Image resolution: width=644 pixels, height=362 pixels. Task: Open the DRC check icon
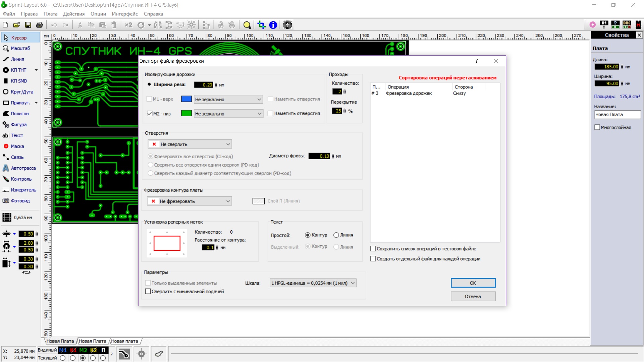[627, 24]
